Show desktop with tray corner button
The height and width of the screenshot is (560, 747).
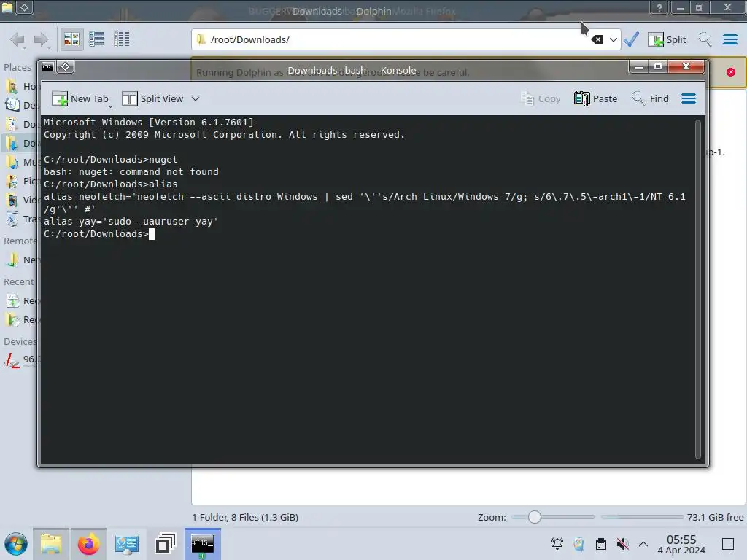[x=728, y=544]
